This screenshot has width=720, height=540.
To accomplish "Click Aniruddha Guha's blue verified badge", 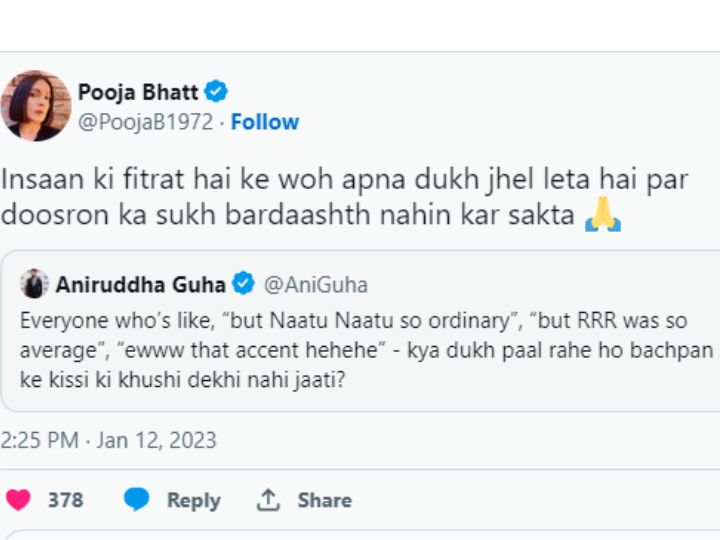I will tap(243, 283).
